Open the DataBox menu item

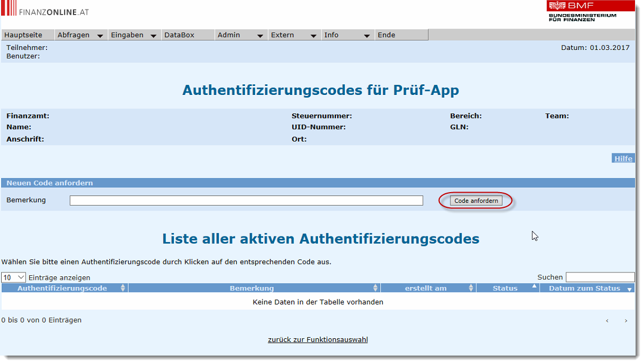pyautogui.click(x=180, y=35)
